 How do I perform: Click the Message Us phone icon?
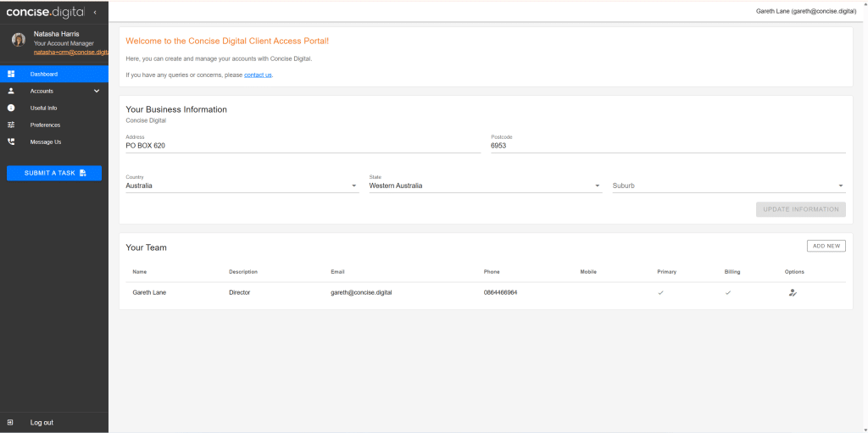coord(11,142)
